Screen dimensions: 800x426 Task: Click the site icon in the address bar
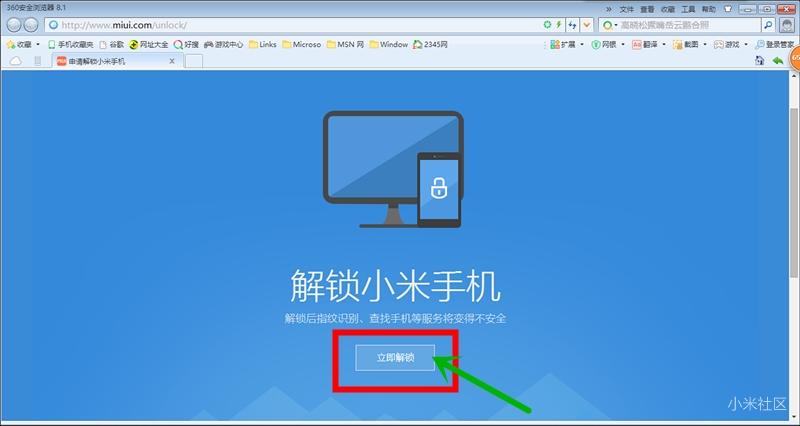[53, 25]
